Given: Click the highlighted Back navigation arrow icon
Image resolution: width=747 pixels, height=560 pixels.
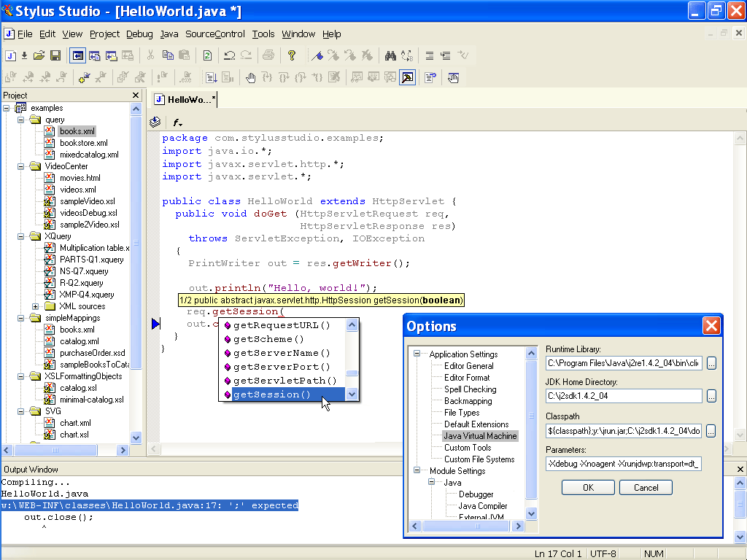Looking at the screenshot, I should pyautogui.click(x=77, y=55).
